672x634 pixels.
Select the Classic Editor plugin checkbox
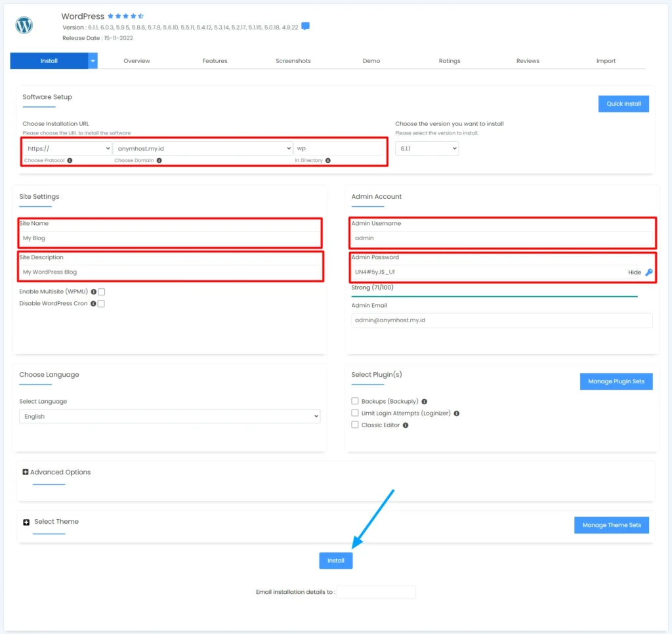(355, 425)
